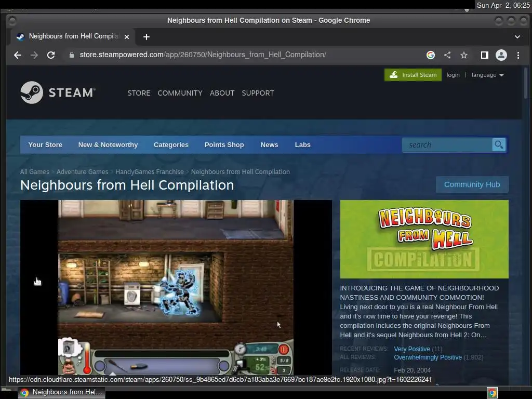Select the Your Store tab
Screen dimensions: 532x399
pyautogui.click(x=45, y=145)
